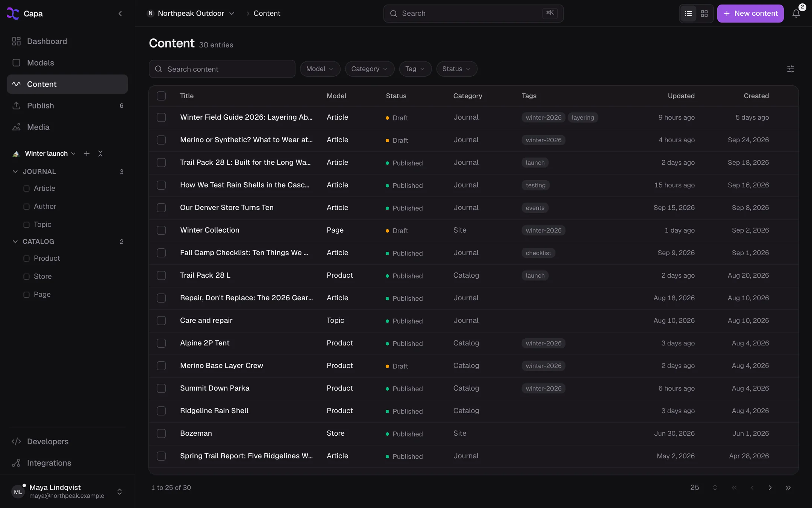Open the Status filter dropdown
The height and width of the screenshot is (508, 812).
click(x=456, y=69)
